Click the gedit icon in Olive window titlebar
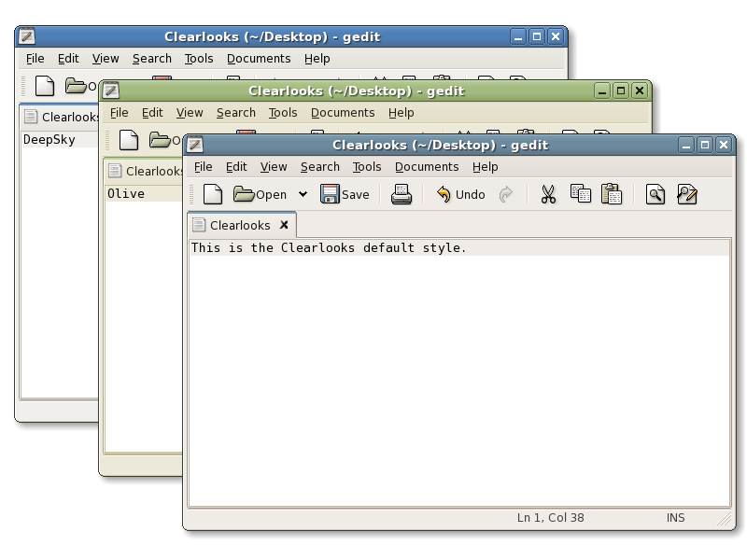This screenshot has height=560, width=747. 111,90
